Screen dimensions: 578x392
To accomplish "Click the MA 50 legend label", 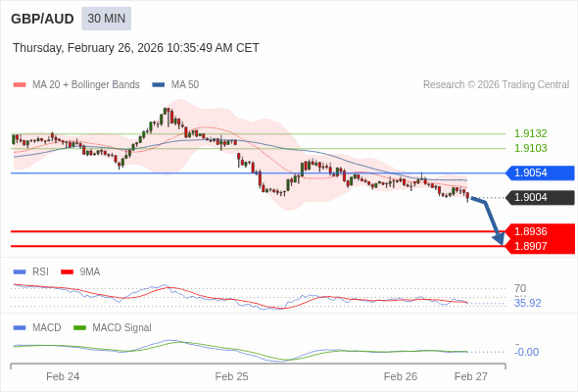I will point(185,85).
